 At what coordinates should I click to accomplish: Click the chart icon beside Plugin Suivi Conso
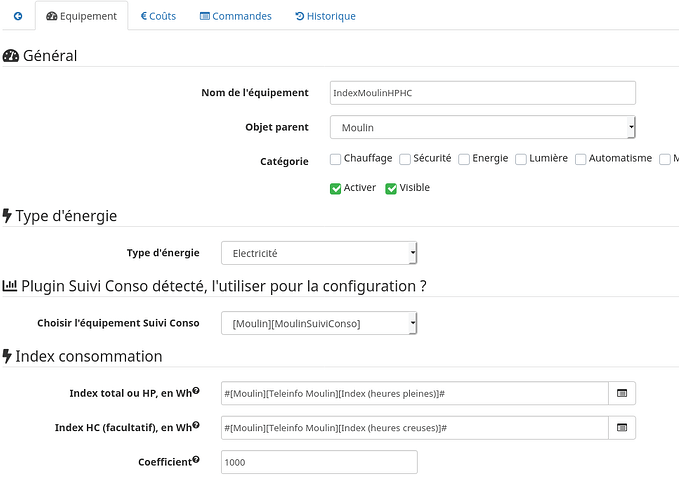(x=10, y=286)
